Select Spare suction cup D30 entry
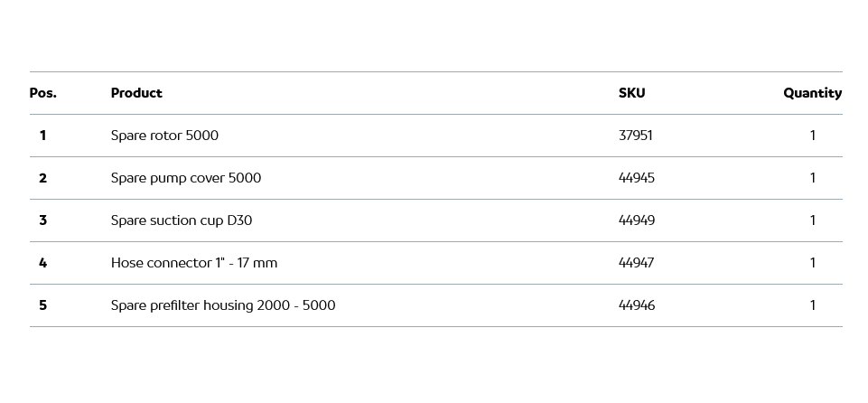The height and width of the screenshot is (403, 868). 182,220
